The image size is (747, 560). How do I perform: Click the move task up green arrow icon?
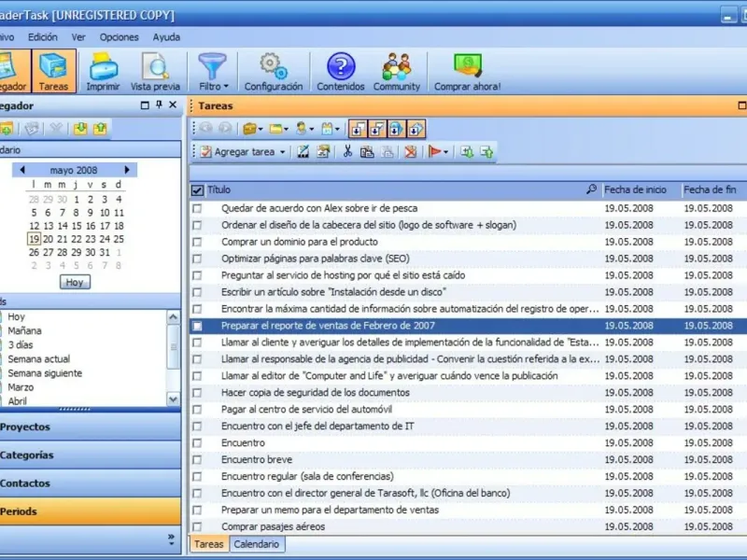click(486, 152)
